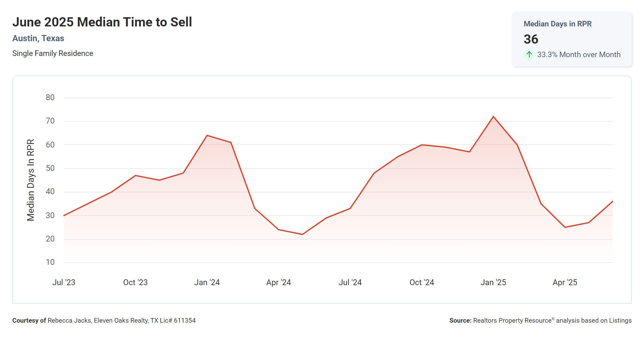Click the January 2024 peak data point

pyautogui.click(x=207, y=136)
